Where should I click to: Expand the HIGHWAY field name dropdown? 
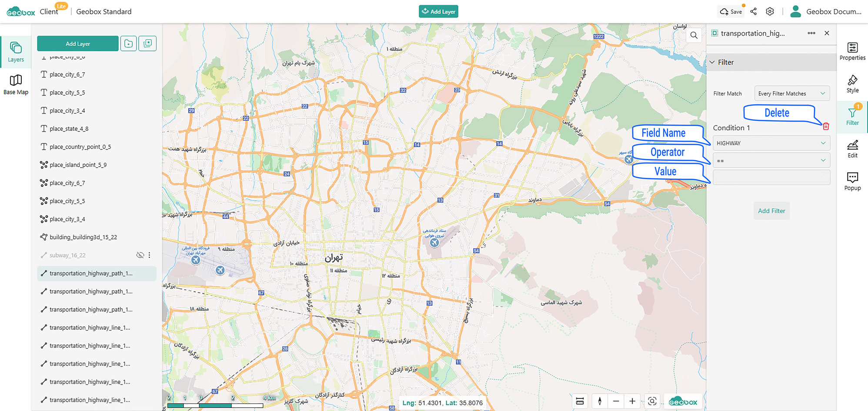tap(771, 143)
